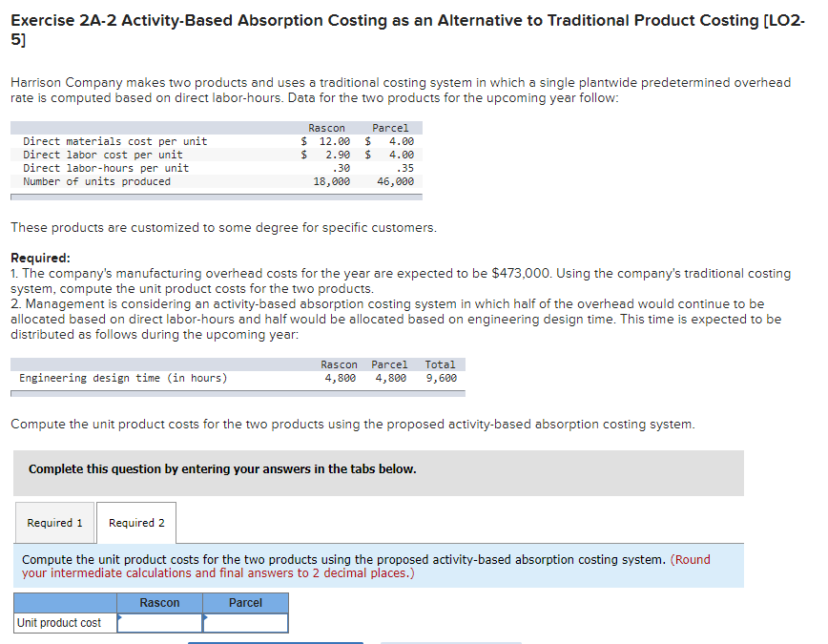Click the Rascon unit product cost input field

(158, 622)
